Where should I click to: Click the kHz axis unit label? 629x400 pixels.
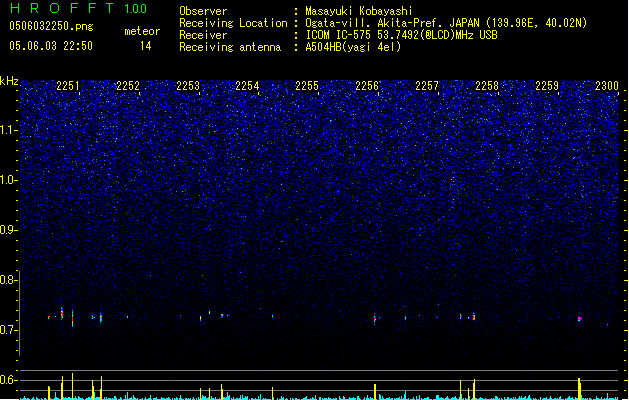(9, 81)
